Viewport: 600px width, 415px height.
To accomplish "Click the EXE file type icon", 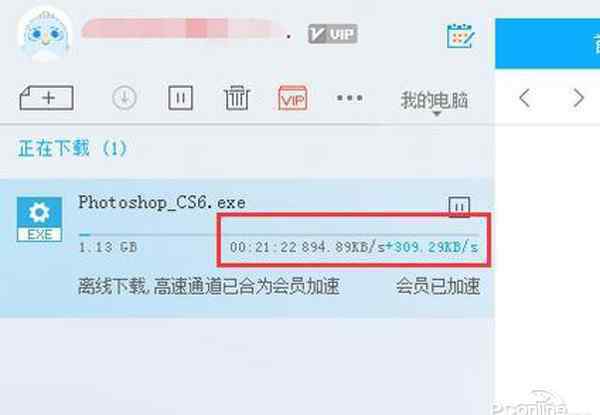I will click(x=39, y=219).
